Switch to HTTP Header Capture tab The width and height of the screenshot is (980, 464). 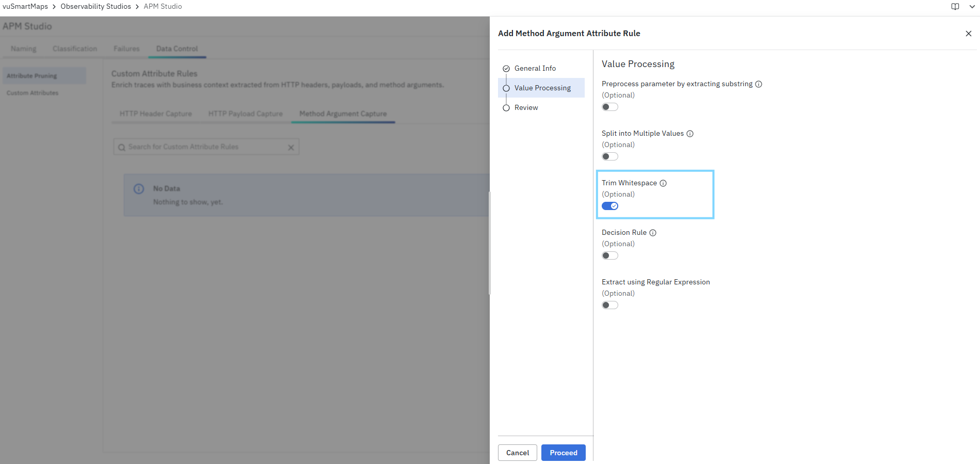pos(156,114)
